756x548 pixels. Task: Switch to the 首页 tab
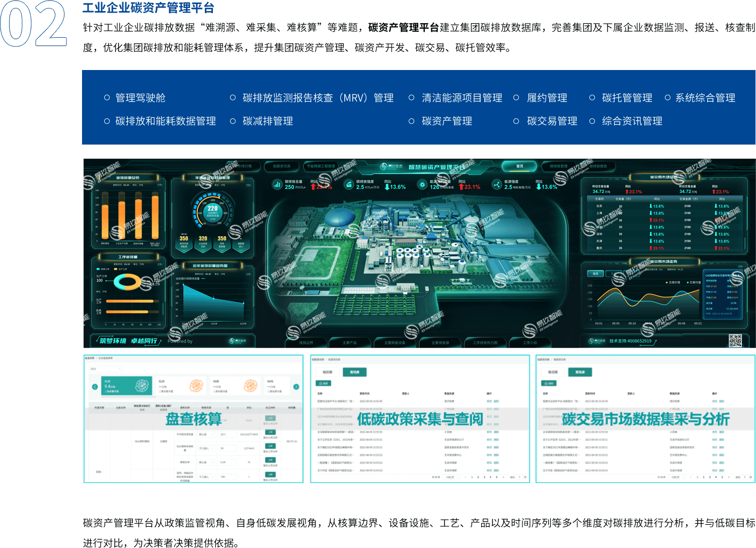click(x=519, y=166)
